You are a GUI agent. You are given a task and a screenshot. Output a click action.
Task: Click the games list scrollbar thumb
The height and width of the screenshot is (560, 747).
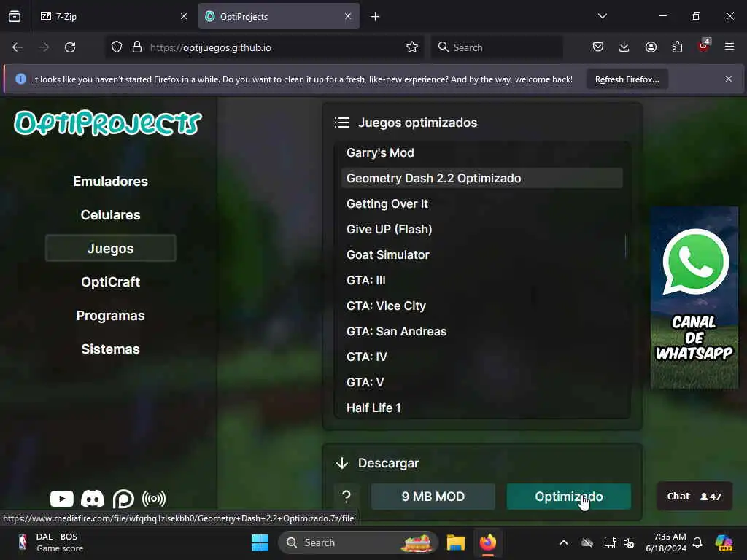[x=625, y=246]
